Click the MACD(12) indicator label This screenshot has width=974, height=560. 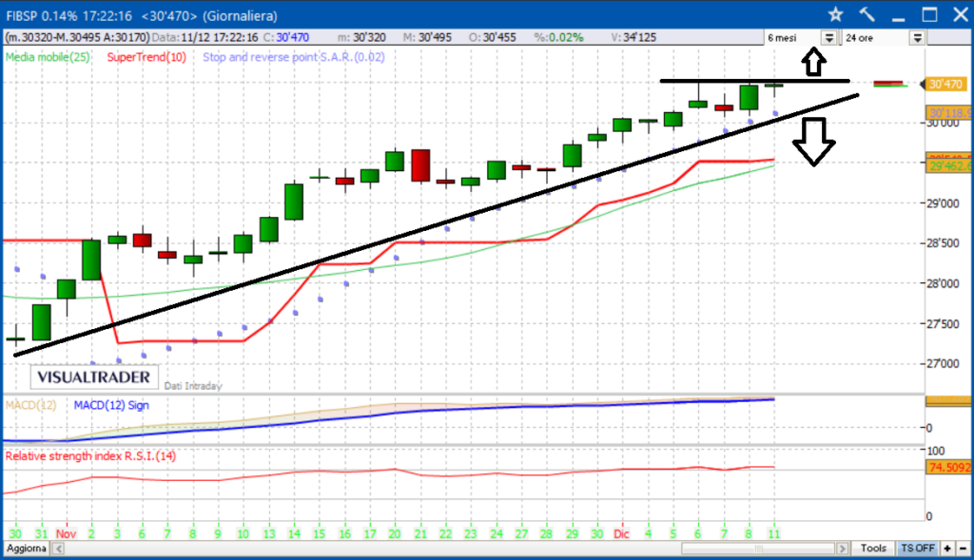[31, 405]
